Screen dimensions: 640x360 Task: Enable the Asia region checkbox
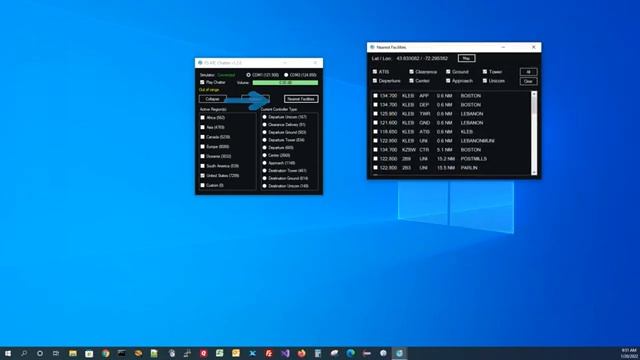coord(202,127)
